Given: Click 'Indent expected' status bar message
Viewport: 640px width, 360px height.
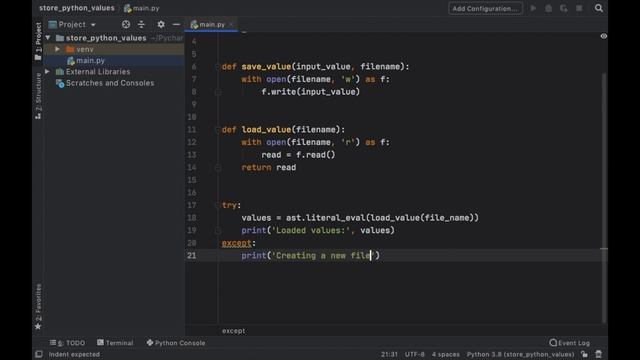Looking at the screenshot, I should tap(74, 354).
